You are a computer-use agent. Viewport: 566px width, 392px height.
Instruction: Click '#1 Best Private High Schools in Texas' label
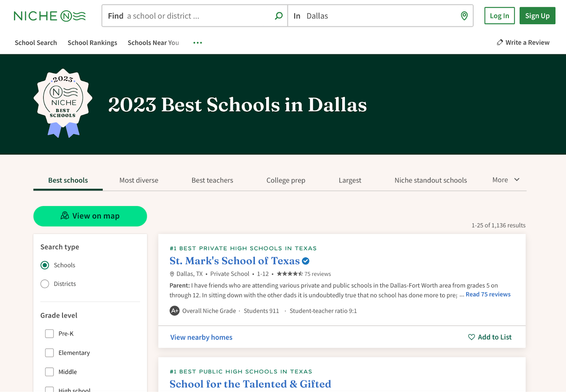click(x=243, y=248)
